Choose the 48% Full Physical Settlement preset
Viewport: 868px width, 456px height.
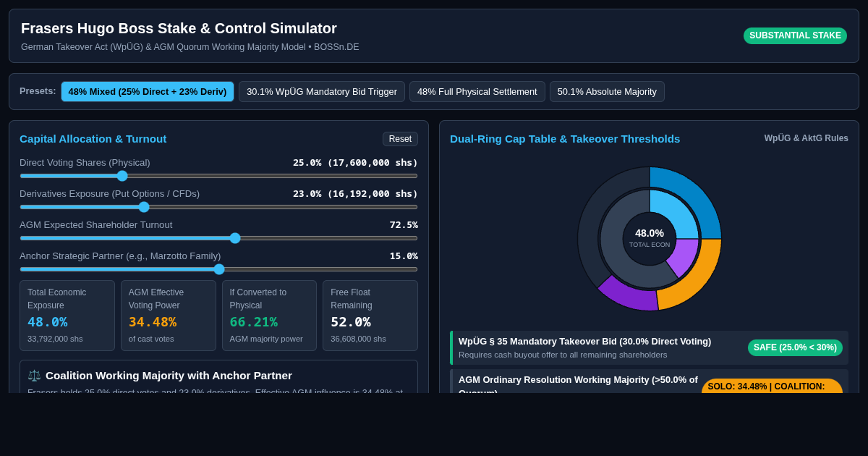477,92
